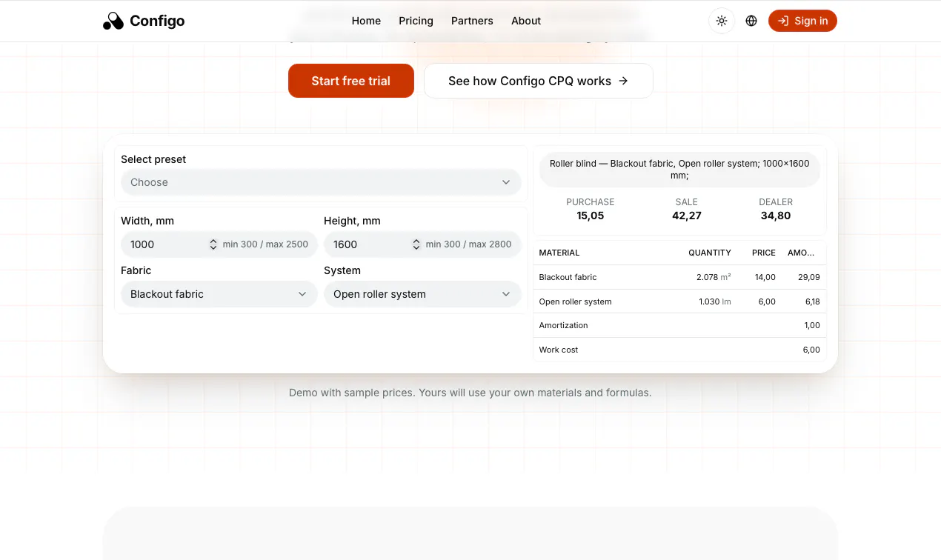941x560 pixels.
Task: Open the System dropdown
Action: coord(422,294)
